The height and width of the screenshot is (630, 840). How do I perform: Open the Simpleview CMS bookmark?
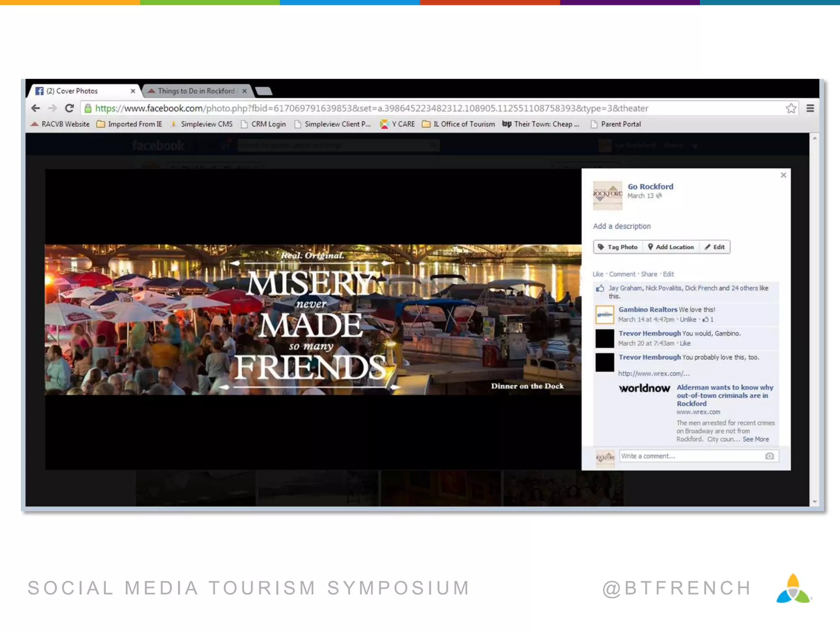(x=201, y=124)
